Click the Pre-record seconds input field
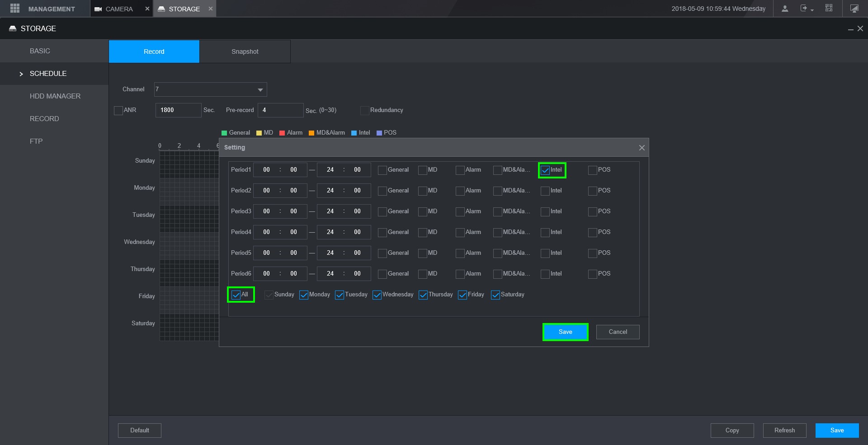The width and height of the screenshot is (868, 445). [280, 110]
